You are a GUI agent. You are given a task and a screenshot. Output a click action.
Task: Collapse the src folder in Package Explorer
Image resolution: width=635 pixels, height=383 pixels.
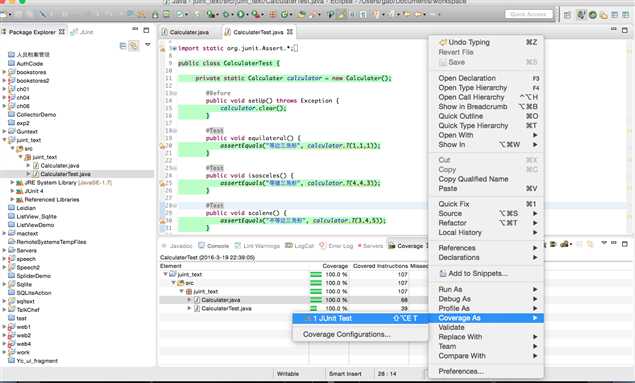pyautogui.click(x=12, y=149)
